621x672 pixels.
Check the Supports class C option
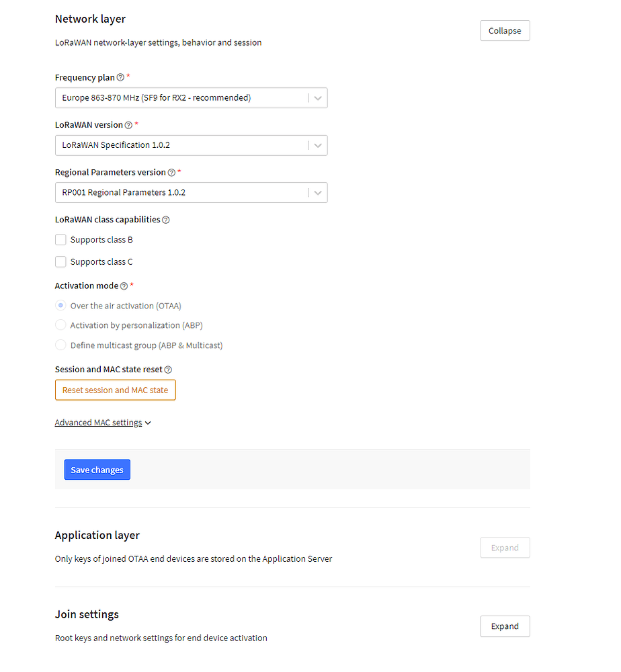[61, 262]
